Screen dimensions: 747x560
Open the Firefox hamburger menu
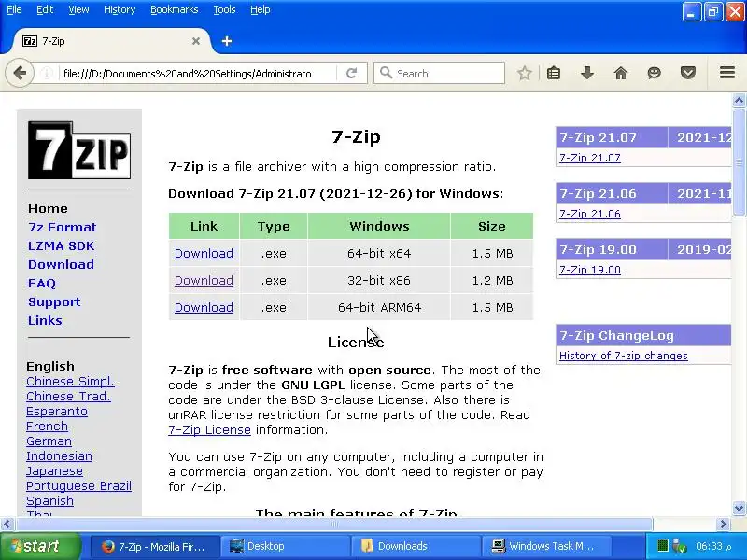tap(727, 73)
